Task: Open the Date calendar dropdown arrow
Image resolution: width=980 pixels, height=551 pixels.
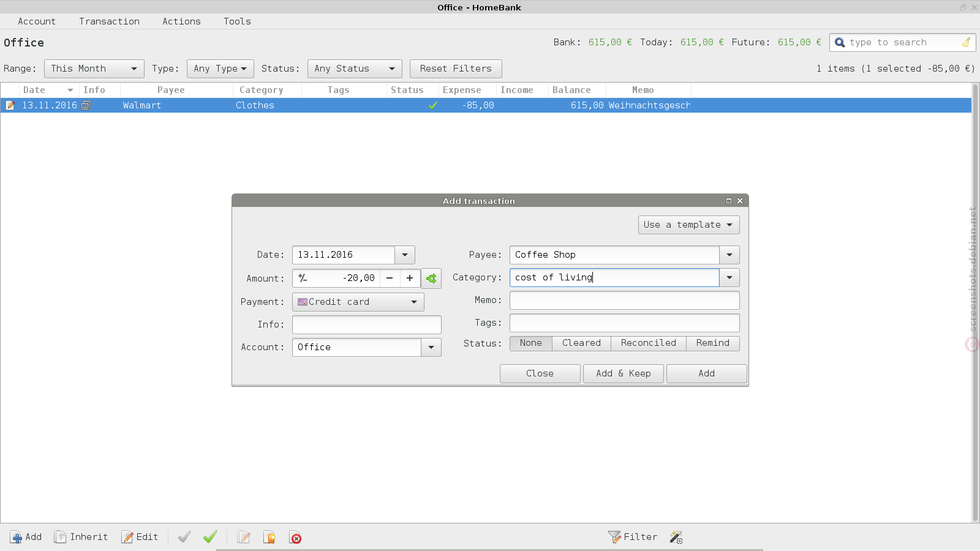Action: [x=405, y=255]
